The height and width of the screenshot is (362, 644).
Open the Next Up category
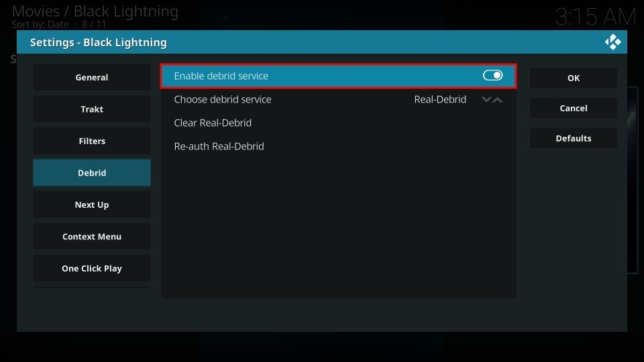click(x=92, y=204)
